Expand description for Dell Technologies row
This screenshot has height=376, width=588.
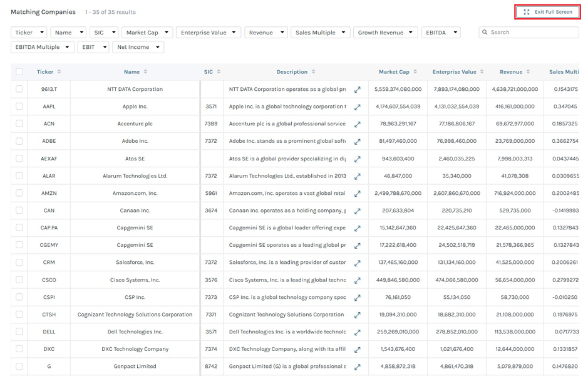point(358,332)
